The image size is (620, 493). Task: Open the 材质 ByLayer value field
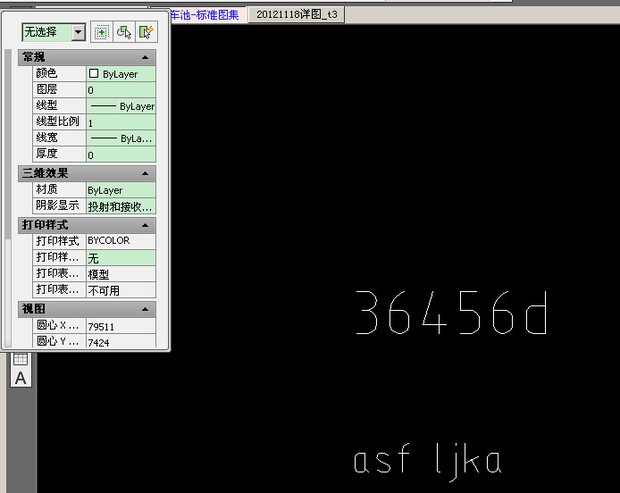(121, 190)
